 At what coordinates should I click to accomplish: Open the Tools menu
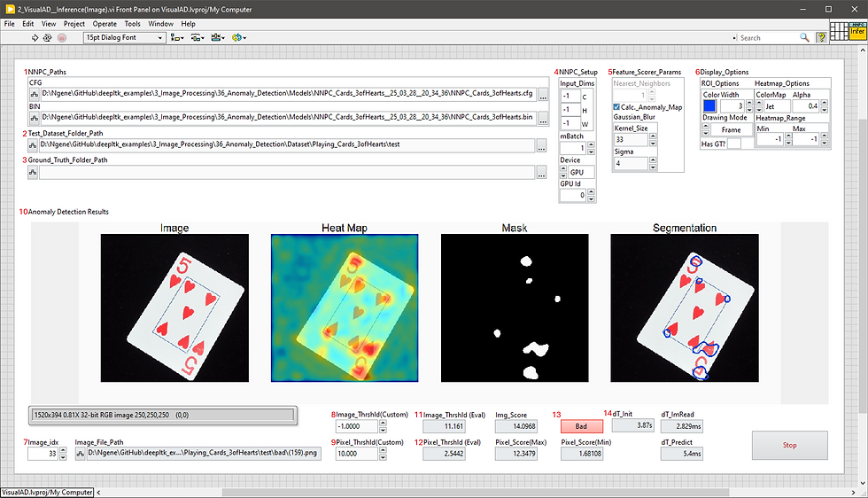132,24
